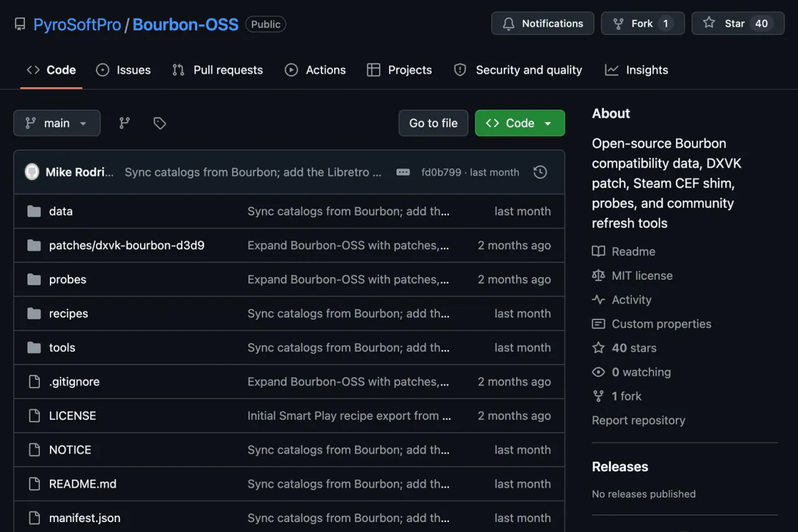View the 40 stars link
798x532 pixels.
[624, 348]
